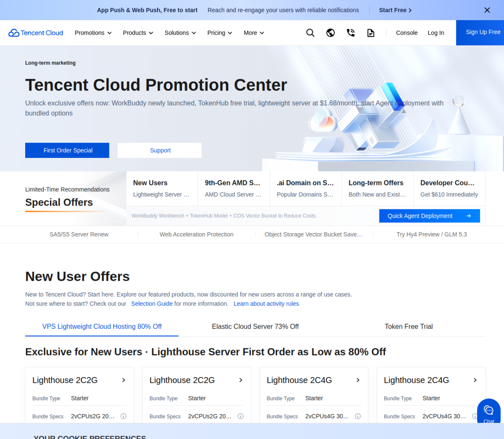Expand the More menu
This screenshot has width=504, height=439.
point(254,33)
